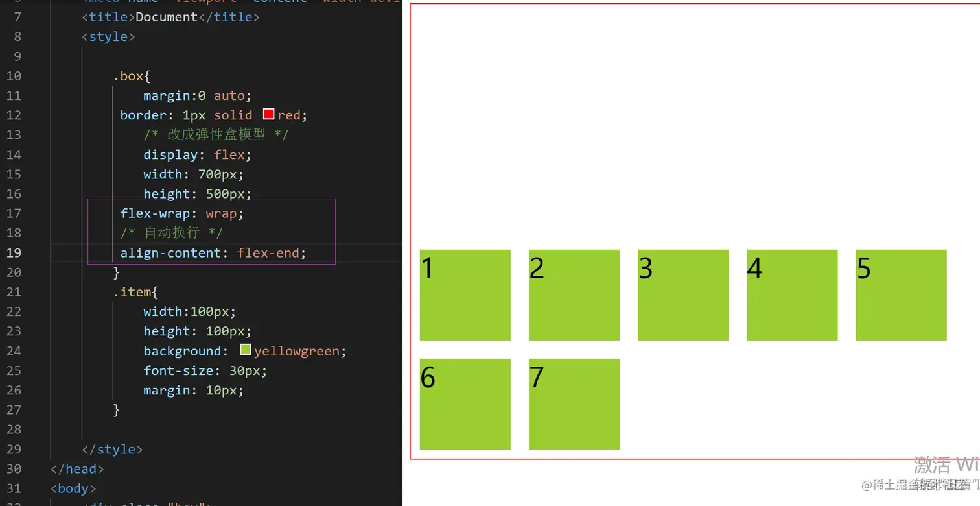Click the yellowgreen color swatch in background rule
The height and width of the screenshot is (506, 980).
click(x=246, y=350)
